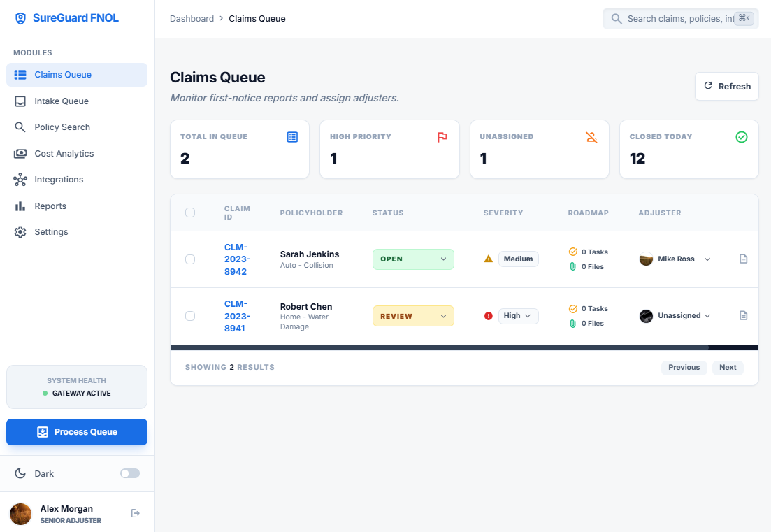Open the OPEN status dropdown for Sarah Jenkins

pos(413,259)
